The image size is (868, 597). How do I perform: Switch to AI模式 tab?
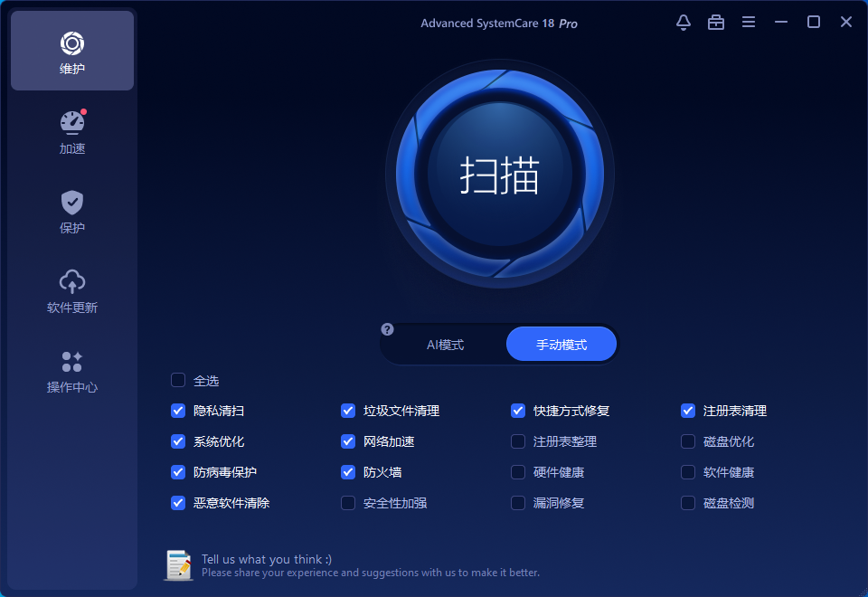445,345
